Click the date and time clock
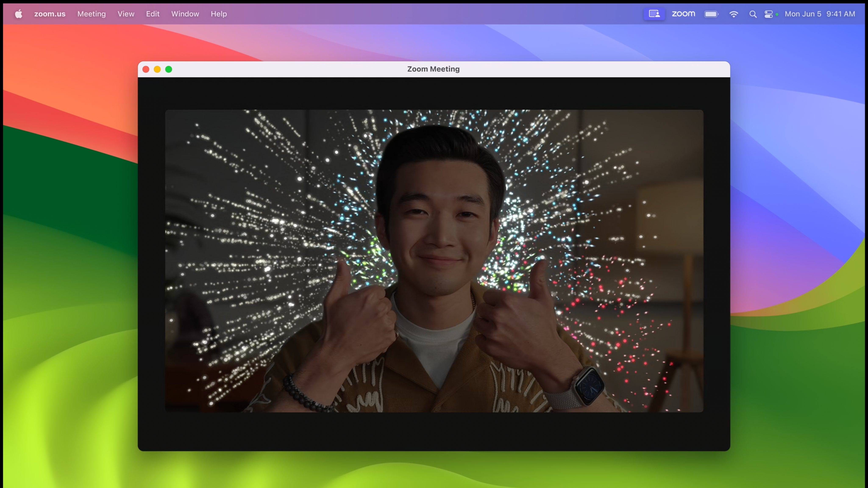Viewport: 868px width, 488px height. click(x=819, y=14)
